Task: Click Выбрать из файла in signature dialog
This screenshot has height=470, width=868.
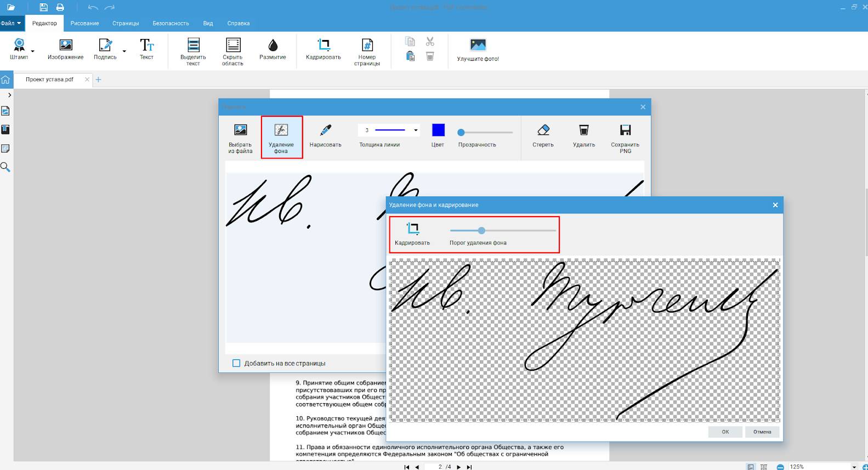Action: [240, 139]
